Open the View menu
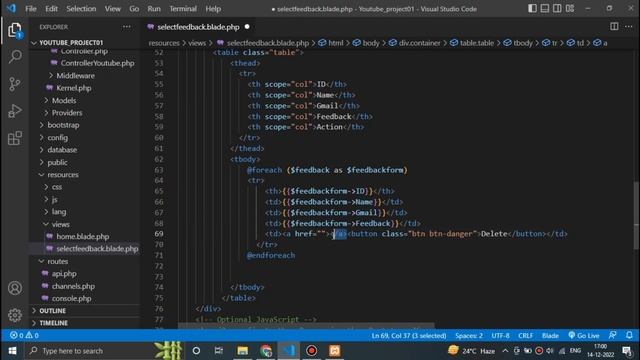Viewport: 640px width, 360px height. pos(113,9)
